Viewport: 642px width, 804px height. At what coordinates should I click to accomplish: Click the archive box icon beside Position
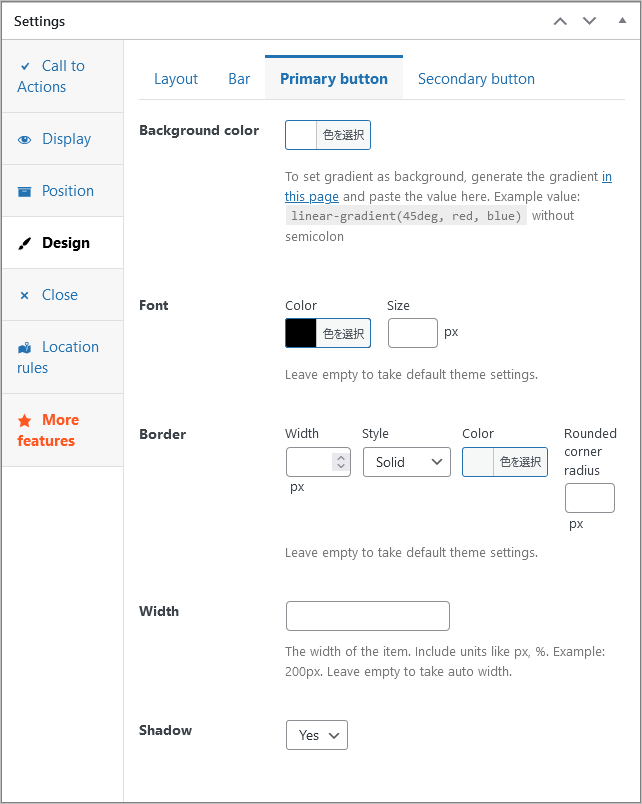pos(25,191)
